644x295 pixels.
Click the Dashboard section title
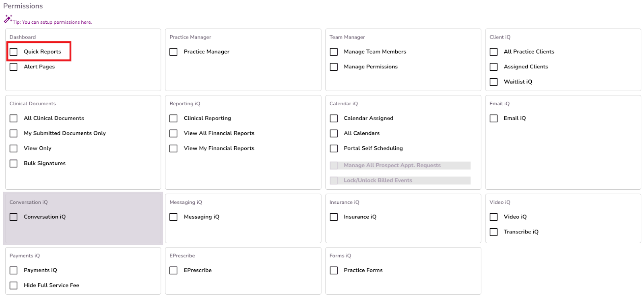[x=23, y=37]
